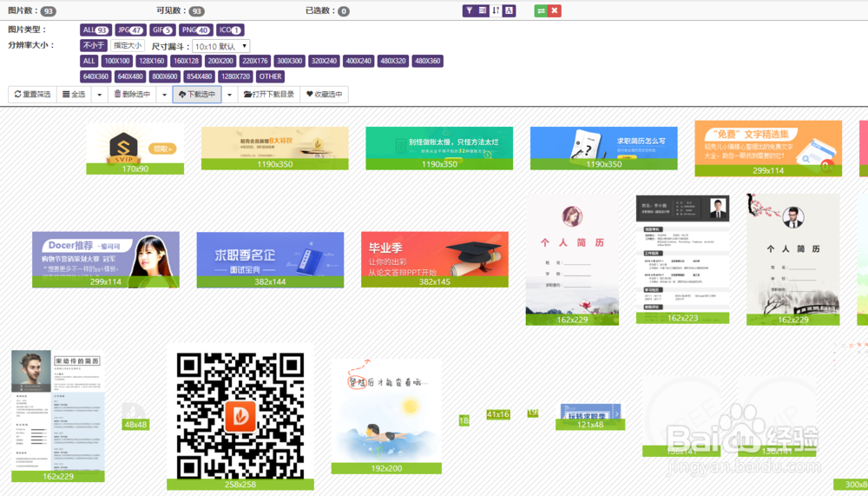Click the sort order icon

tap(496, 10)
